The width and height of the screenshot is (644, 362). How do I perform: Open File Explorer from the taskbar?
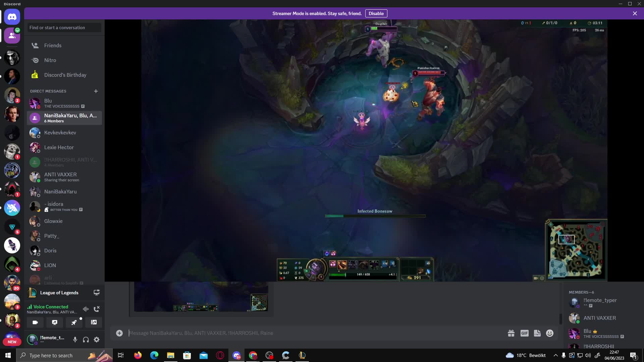tap(171, 355)
